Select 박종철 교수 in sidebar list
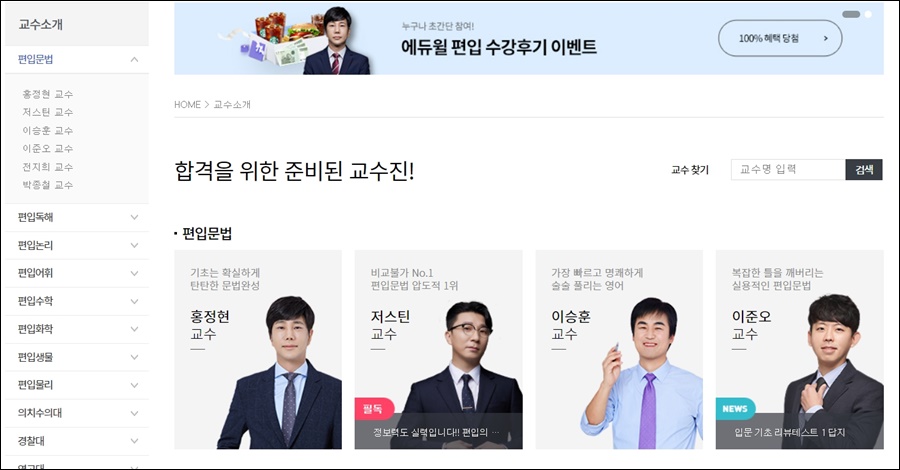 click(x=48, y=185)
